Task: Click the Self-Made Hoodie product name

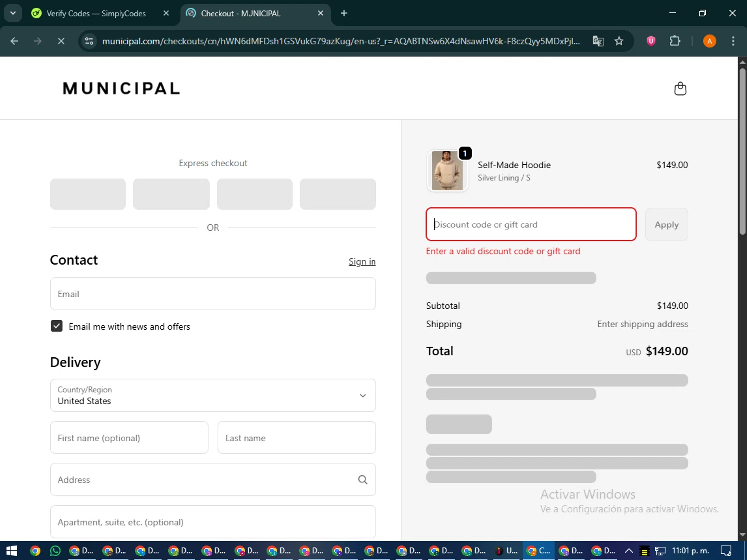Action: click(514, 165)
